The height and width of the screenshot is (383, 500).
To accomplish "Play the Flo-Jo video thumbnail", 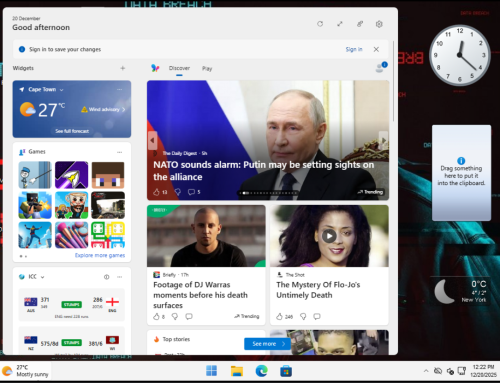I will [329, 236].
